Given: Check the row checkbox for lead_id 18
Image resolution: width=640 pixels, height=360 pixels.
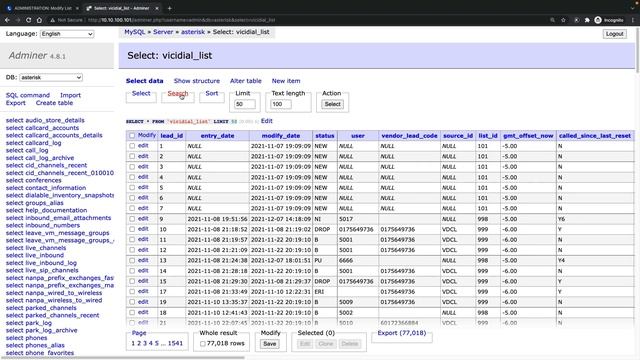Looking at the screenshot, I should pyautogui.click(x=132, y=313).
